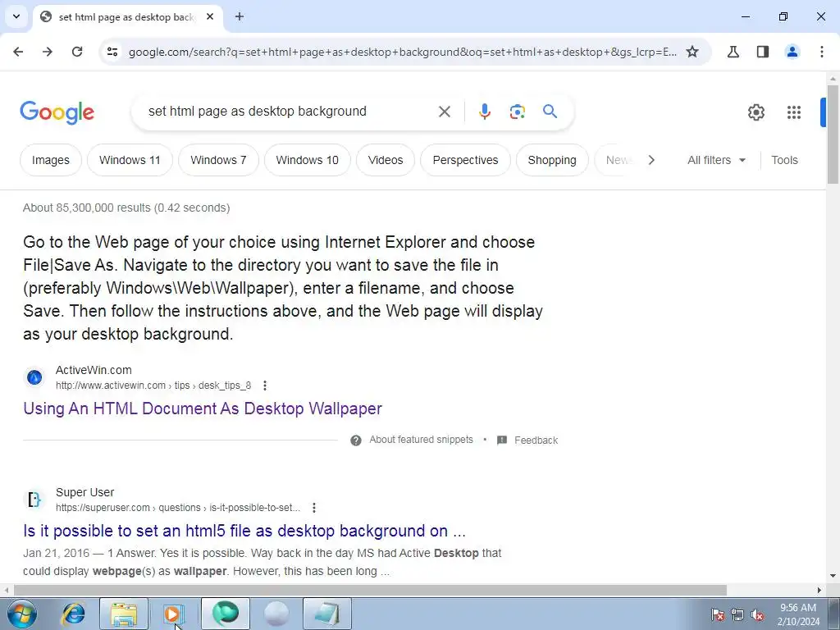Reload the current page

coord(77,52)
